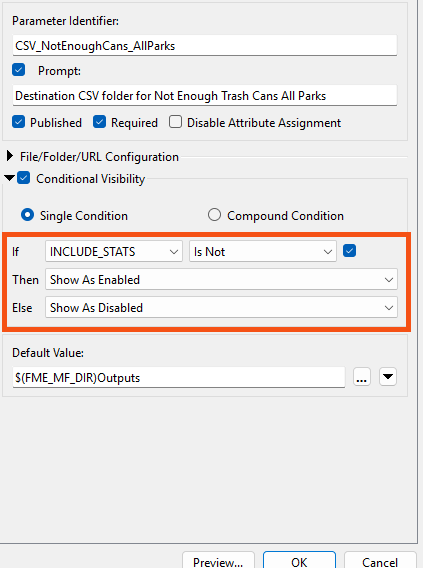Open the Else Show As Disabled dropdown
Viewport: 423px width, 568px height.
[x=221, y=307]
